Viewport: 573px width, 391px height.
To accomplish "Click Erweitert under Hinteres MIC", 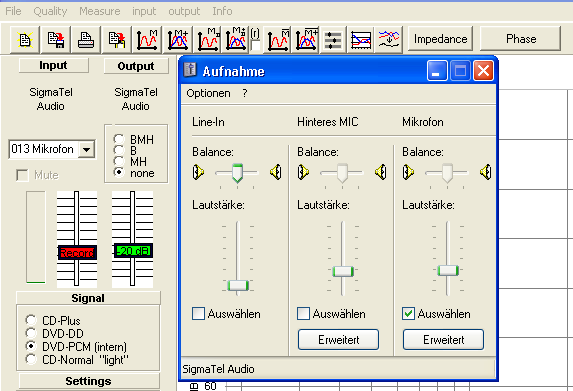I will (x=338, y=340).
